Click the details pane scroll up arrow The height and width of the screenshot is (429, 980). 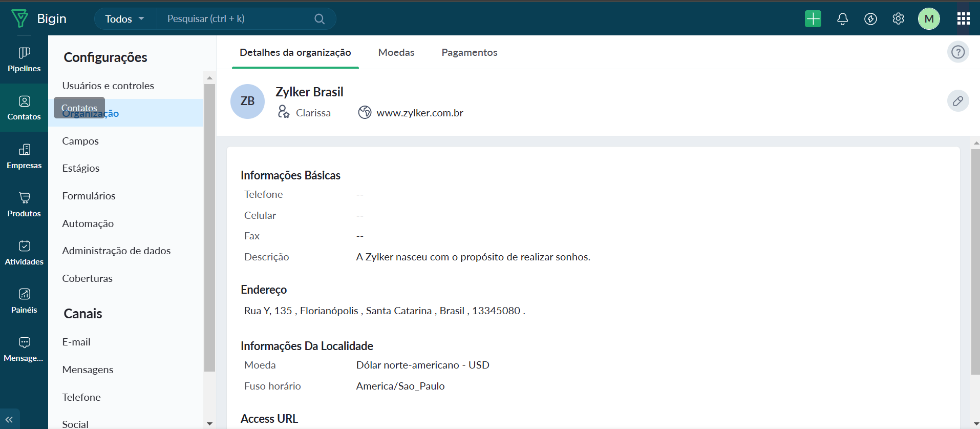[976, 143]
